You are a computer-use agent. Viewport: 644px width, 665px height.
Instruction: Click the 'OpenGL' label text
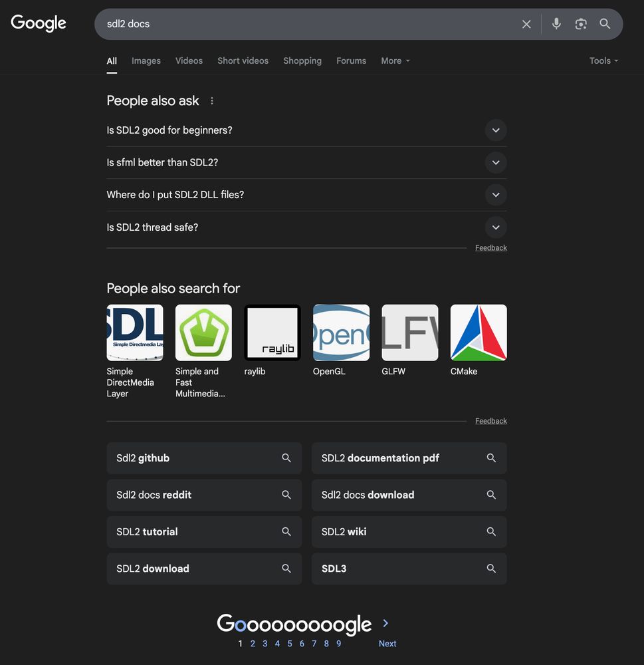[x=329, y=371]
